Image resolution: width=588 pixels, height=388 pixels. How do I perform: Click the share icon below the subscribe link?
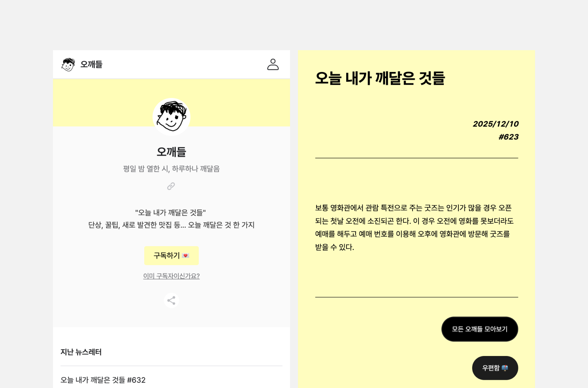click(x=171, y=300)
